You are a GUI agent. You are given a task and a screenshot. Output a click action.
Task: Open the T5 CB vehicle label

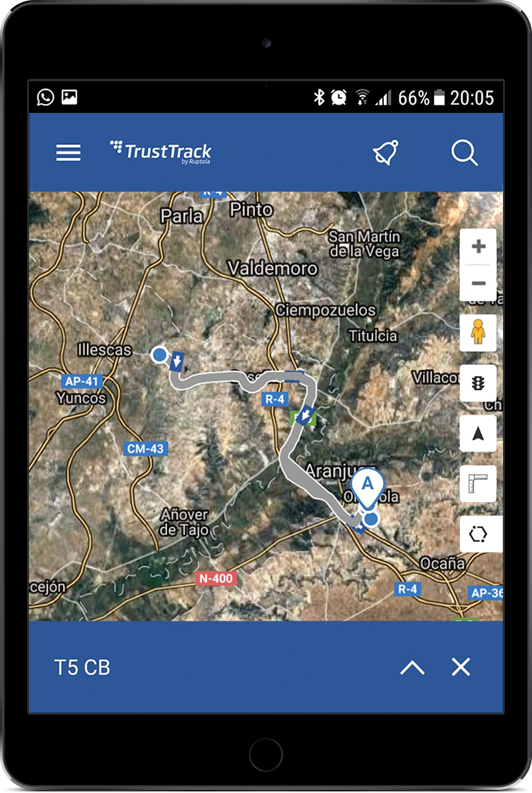(82, 667)
